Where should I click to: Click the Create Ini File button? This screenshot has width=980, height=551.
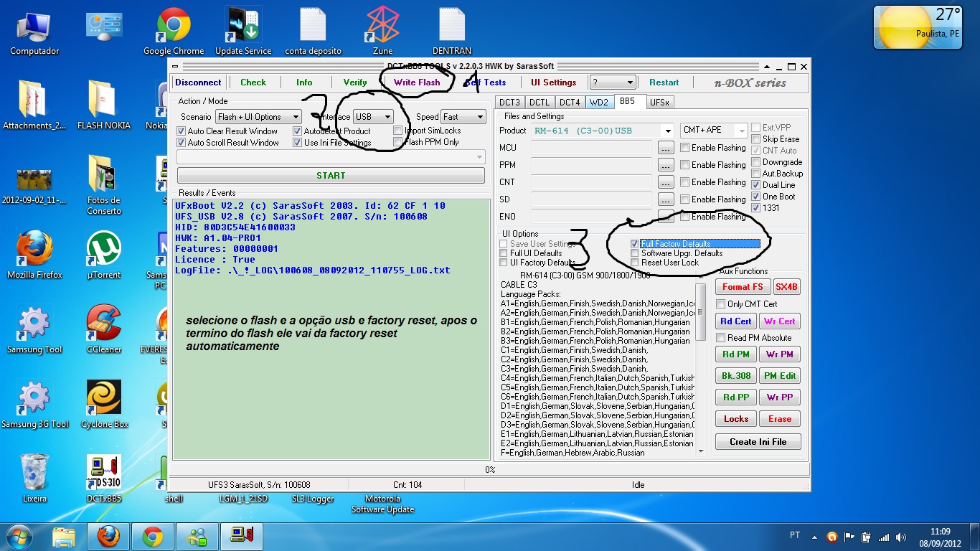click(758, 442)
